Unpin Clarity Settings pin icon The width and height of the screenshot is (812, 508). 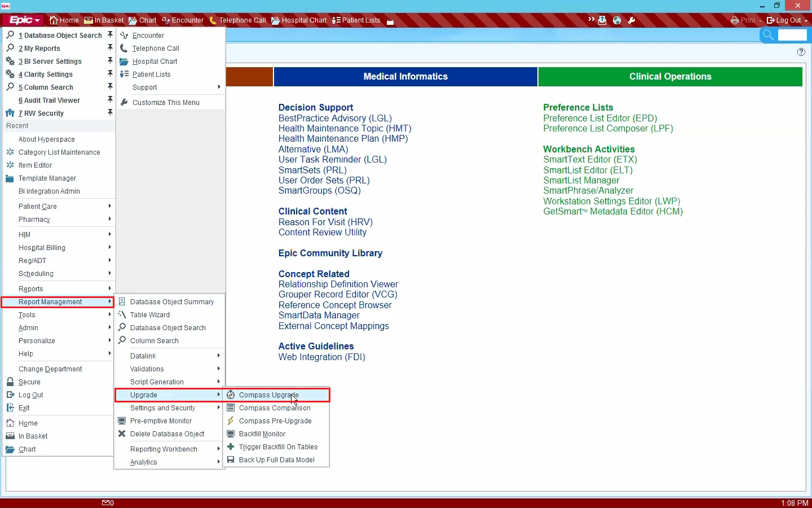click(x=110, y=73)
